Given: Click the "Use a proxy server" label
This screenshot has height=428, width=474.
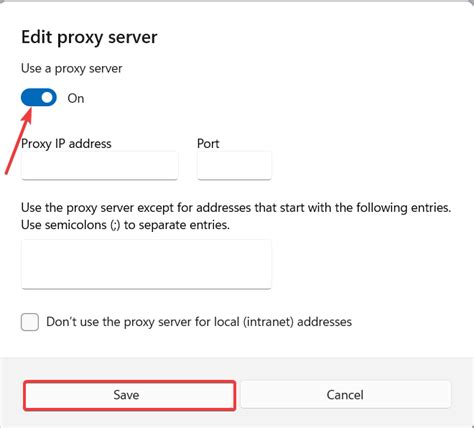Looking at the screenshot, I should coord(71,69).
